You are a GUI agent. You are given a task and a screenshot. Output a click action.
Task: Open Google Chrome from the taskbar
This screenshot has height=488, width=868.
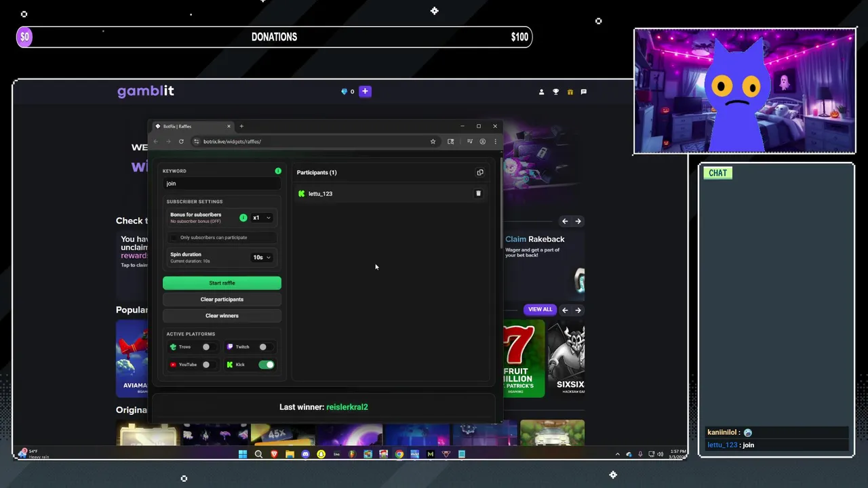[x=399, y=454]
